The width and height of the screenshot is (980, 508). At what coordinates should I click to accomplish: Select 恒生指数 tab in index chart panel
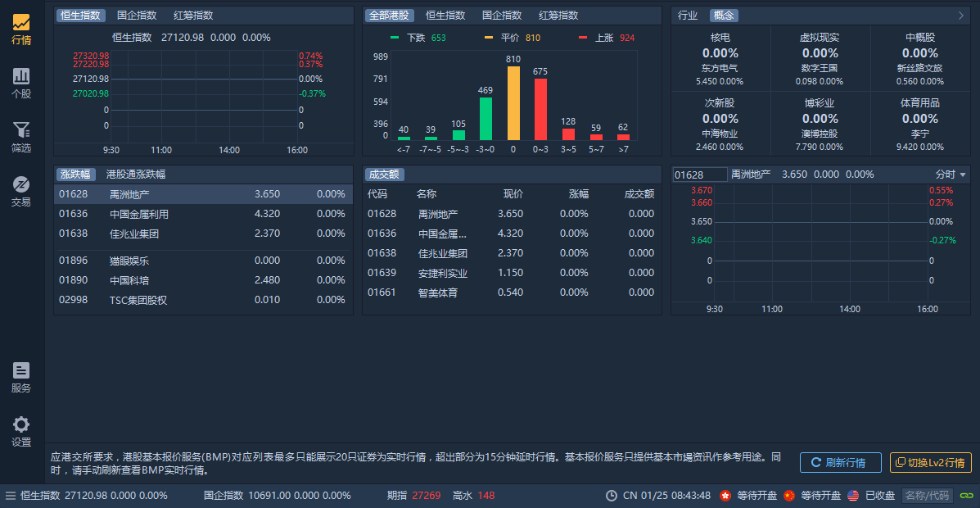point(81,16)
